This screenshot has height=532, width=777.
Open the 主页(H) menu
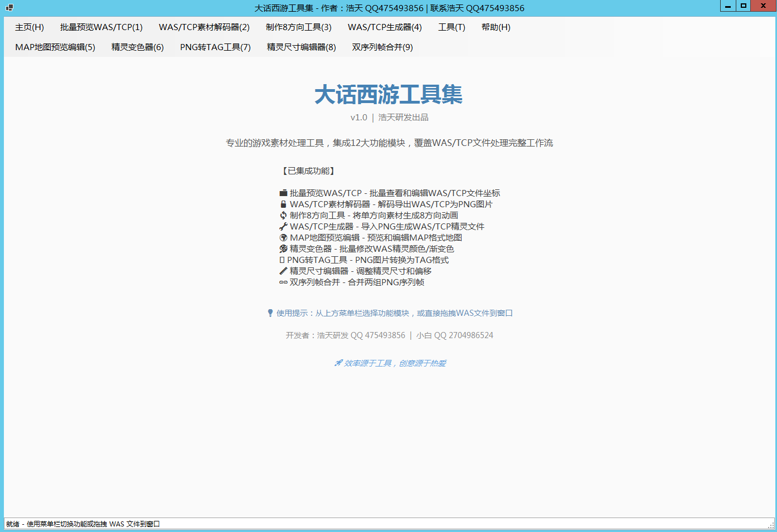click(29, 27)
